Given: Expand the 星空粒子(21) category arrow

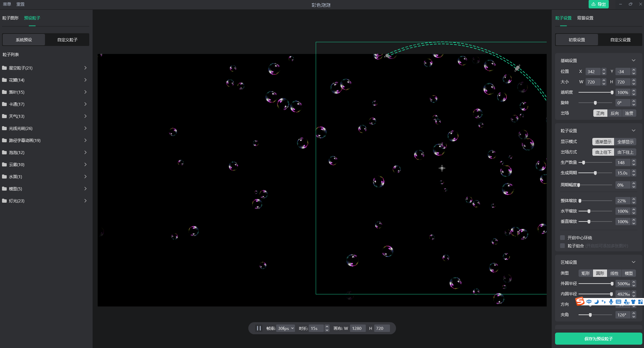Looking at the screenshot, I should point(86,68).
